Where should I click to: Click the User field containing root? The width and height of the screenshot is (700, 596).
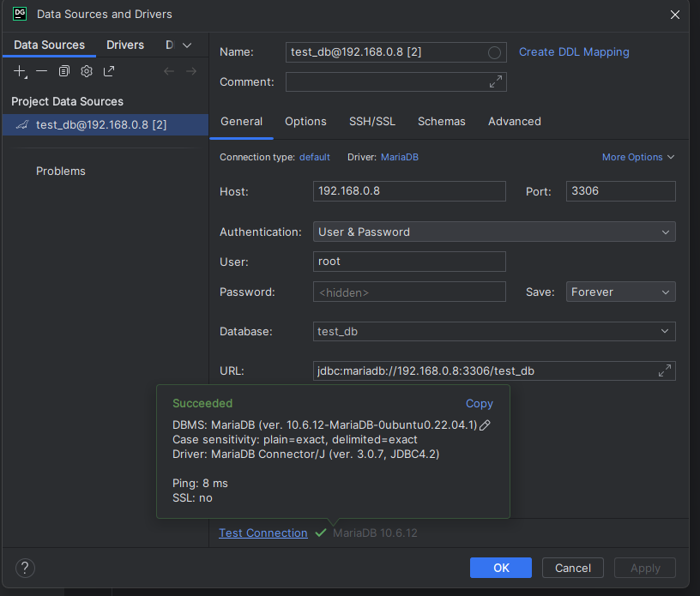point(409,262)
